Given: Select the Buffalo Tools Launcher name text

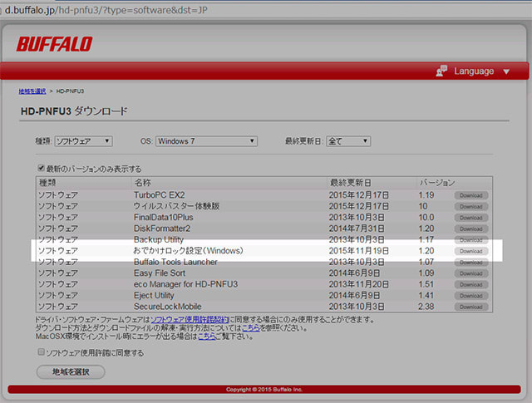Looking at the screenshot, I should coord(175,262).
